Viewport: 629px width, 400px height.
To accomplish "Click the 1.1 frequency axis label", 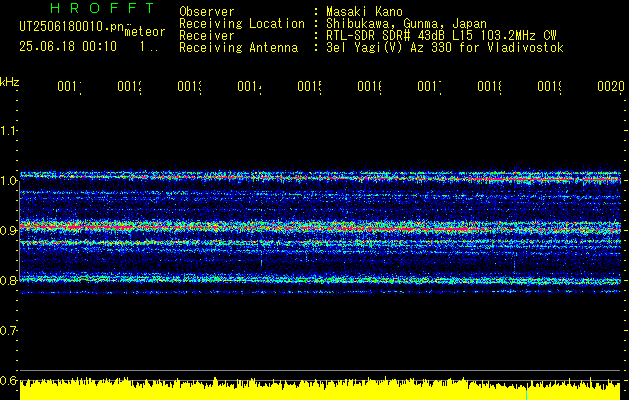I will click(x=9, y=130).
